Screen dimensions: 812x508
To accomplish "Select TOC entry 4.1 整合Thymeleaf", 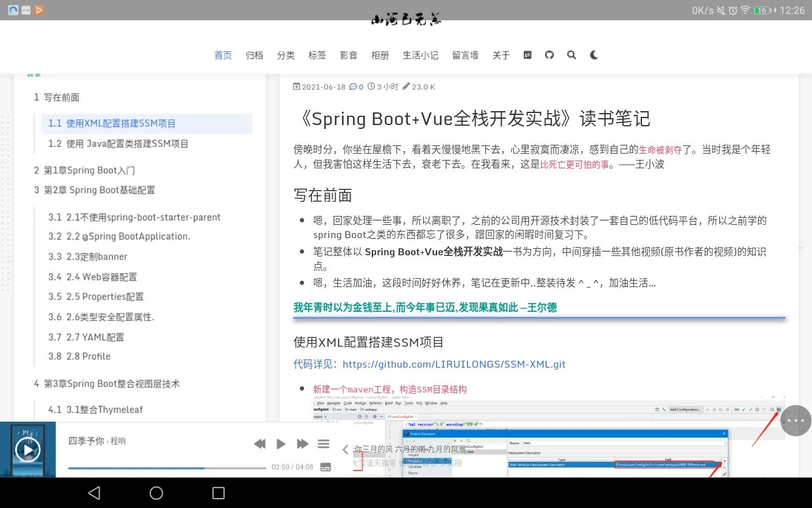I will click(96, 410).
